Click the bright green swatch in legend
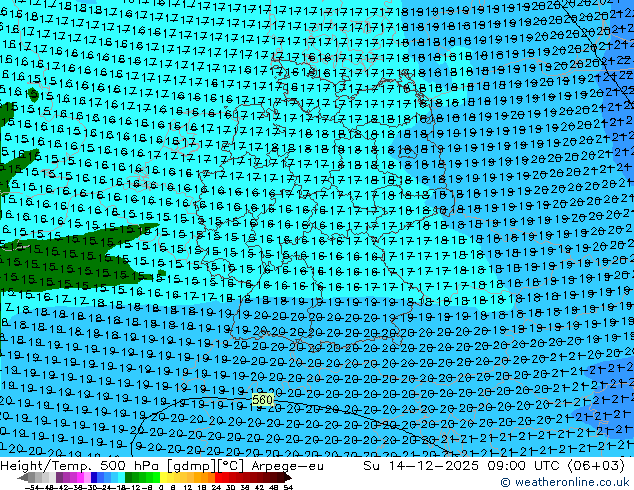634x490 pixels. click(156, 477)
